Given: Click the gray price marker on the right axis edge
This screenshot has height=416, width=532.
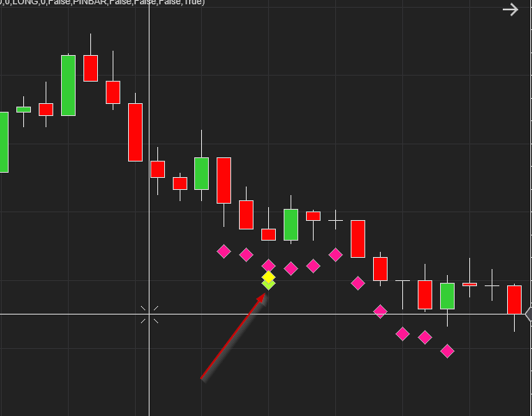Looking at the screenshot, I should pos(529,315).
